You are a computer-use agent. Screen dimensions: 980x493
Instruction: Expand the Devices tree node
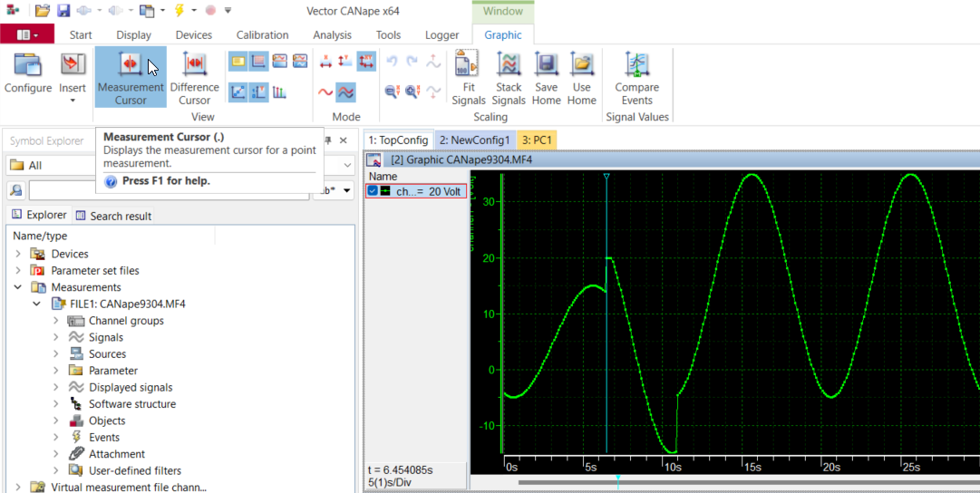click(17, 254)
